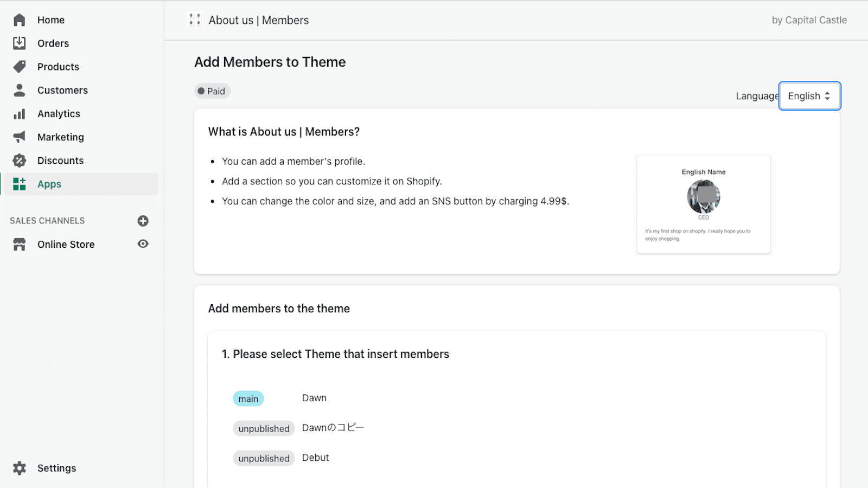Click the About us app grid icon

click(195, 20)
